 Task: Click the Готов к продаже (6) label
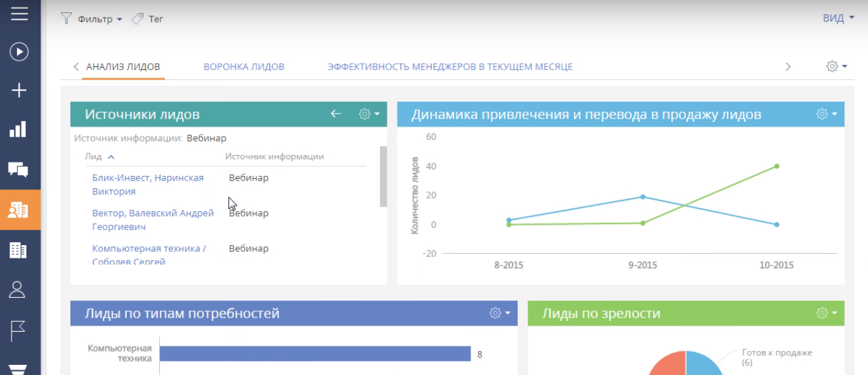pos(777,357)
